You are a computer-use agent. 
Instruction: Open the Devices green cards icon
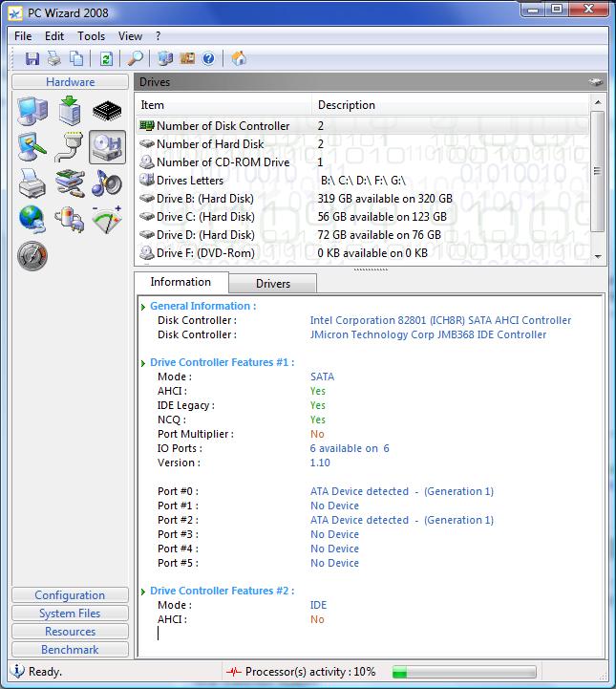click(x=71, y=183)
